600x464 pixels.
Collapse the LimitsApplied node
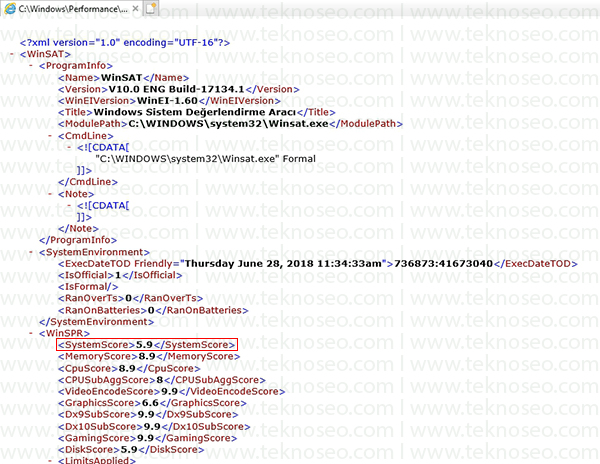coord(50,460)
